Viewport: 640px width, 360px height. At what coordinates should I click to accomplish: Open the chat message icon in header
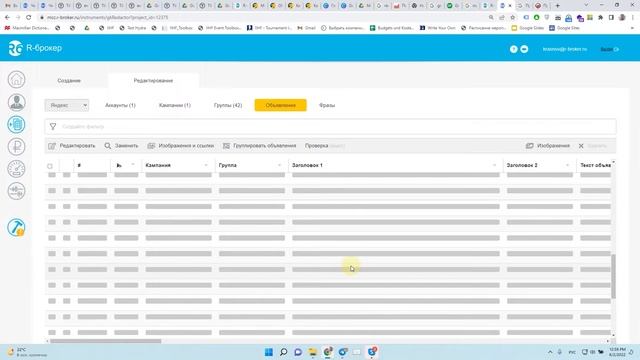point(524,49)
